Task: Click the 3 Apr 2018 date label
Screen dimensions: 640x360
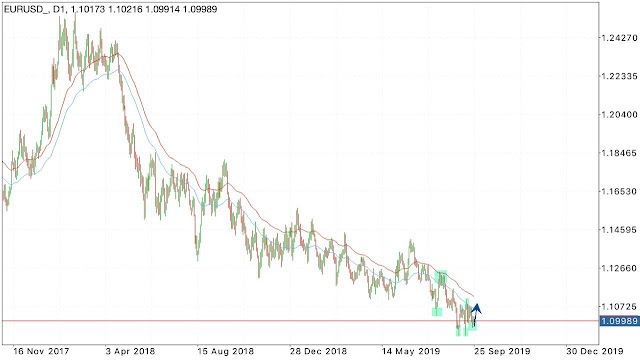Action: click(130, 351)
